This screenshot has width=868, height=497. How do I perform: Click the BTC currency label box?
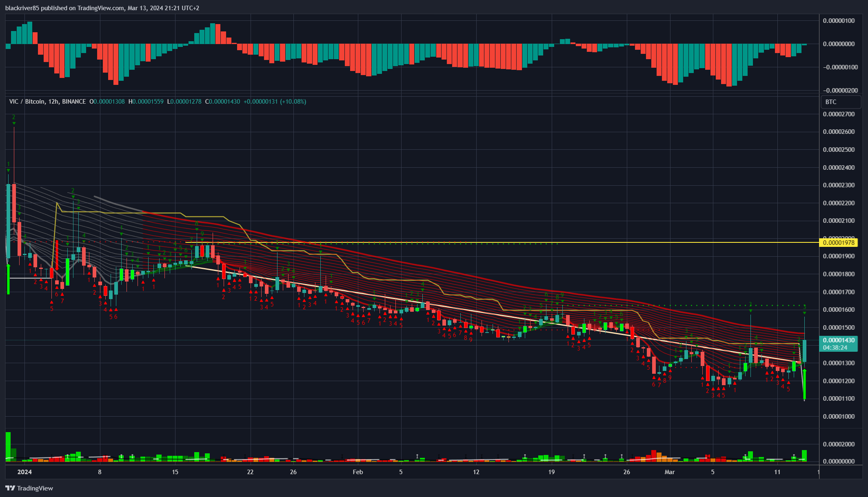click(x=841, y=102)
